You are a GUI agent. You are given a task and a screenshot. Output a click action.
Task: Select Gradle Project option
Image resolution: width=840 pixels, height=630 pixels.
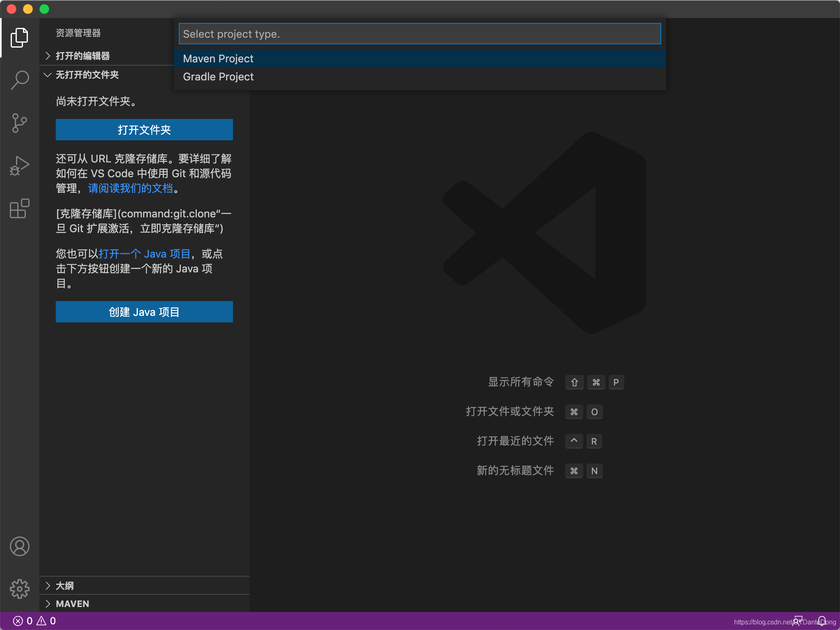[420, 77]
